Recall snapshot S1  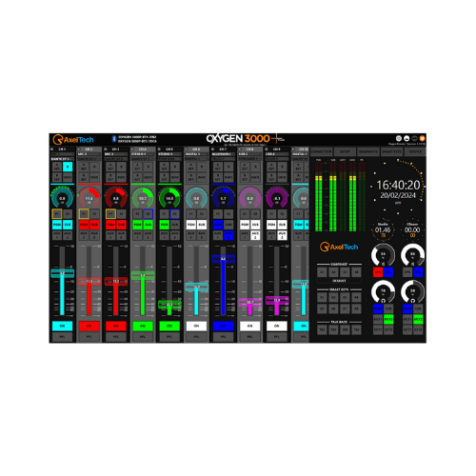[322, 272]
